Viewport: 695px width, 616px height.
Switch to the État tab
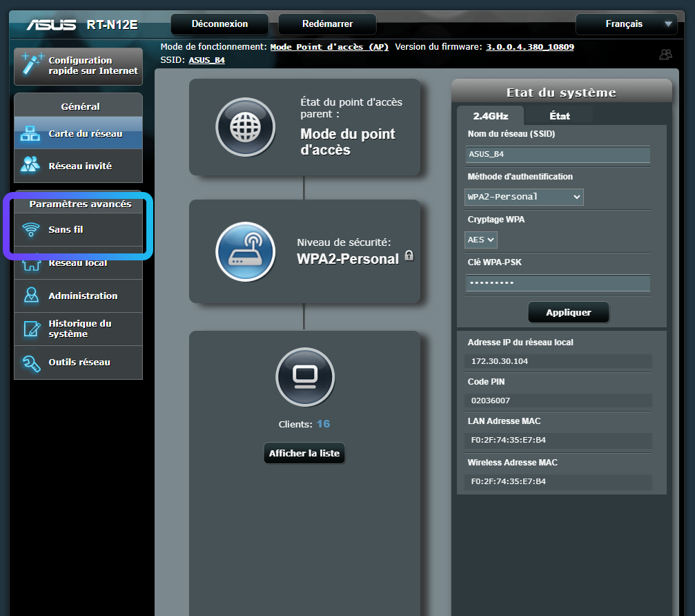click(x=559, y=116)
